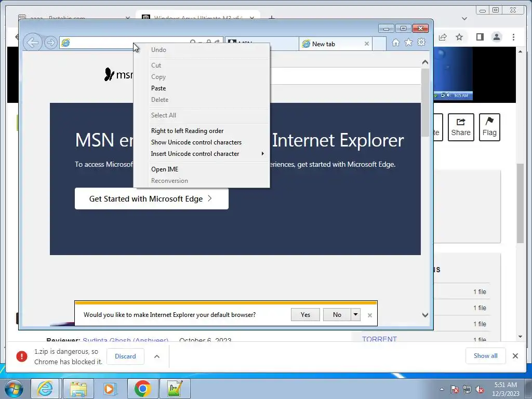
Task: Click the Chrome page scrollbar thumb
Action: [x=521, y=203]
